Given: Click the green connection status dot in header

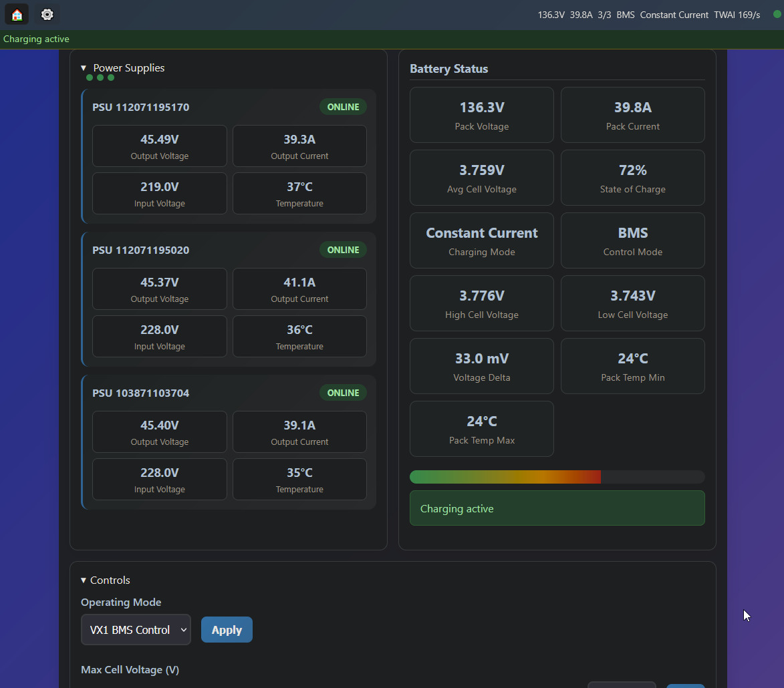Looking at the screenshot, I should pos(777,14).
